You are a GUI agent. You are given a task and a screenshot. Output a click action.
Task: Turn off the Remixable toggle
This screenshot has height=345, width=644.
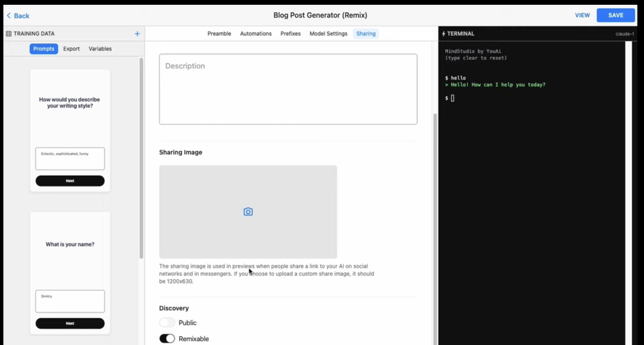tap(167, 339)
